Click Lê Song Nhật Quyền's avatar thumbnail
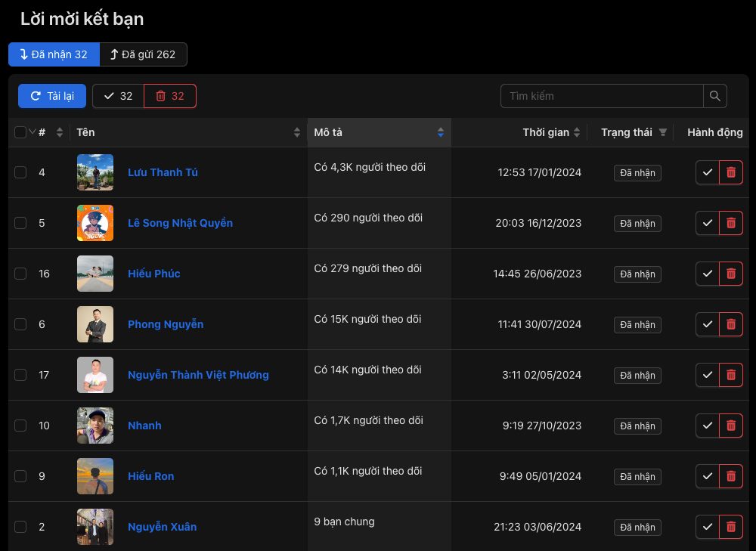 95,223
